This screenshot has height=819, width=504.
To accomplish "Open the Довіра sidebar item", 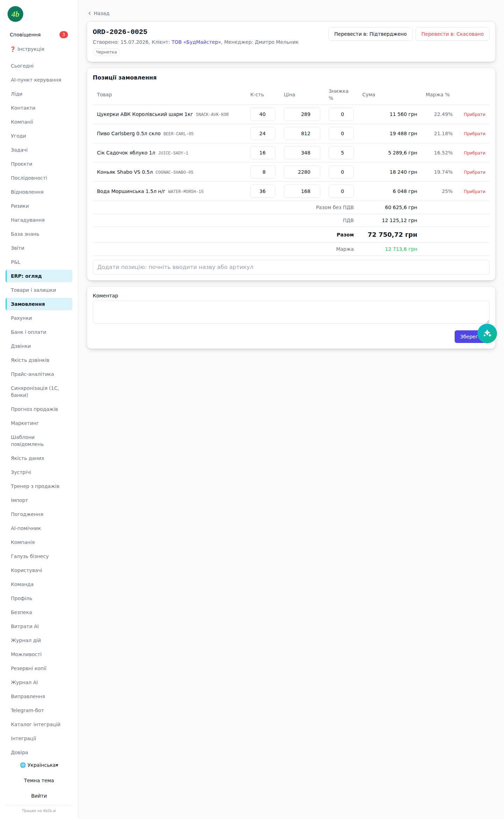I will point(39,752).
